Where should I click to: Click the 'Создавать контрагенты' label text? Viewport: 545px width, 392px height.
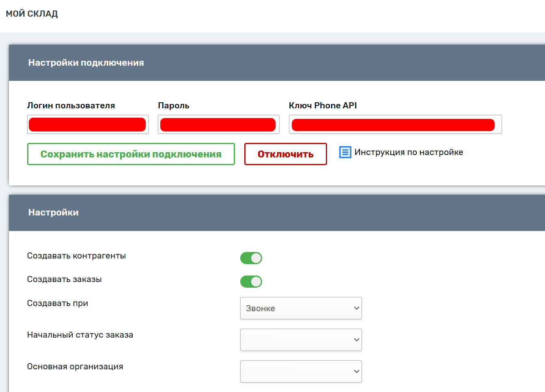pos(76,256)
